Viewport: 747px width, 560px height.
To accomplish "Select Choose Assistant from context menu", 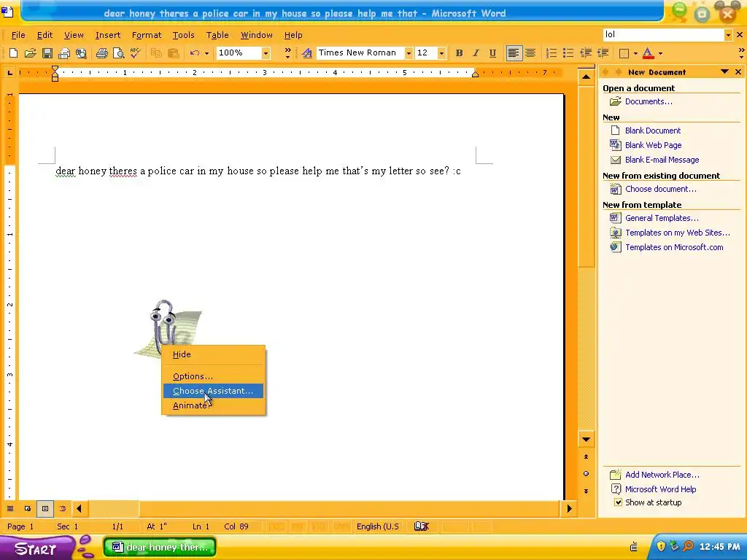I will 214,391.
